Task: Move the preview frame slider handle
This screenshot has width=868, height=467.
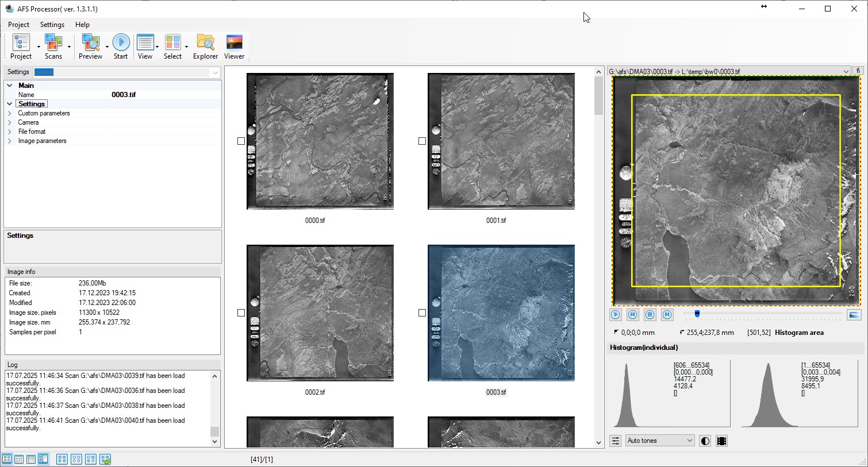Action: click(x=697, y=314)
